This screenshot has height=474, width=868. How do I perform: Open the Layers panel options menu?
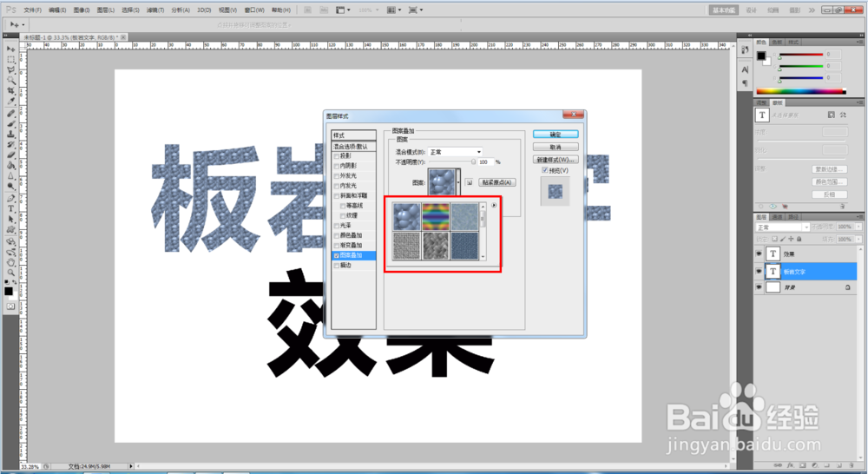[x=859, y=217]
